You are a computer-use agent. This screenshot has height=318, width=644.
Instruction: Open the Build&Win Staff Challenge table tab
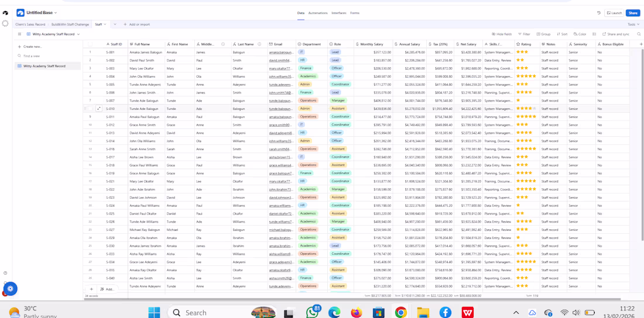pos(70,25)
